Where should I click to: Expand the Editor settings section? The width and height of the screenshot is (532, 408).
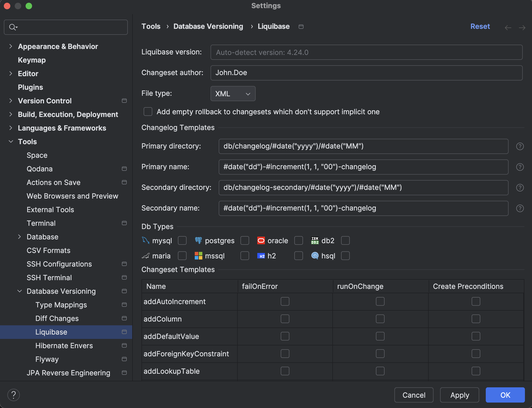(11, 73)
